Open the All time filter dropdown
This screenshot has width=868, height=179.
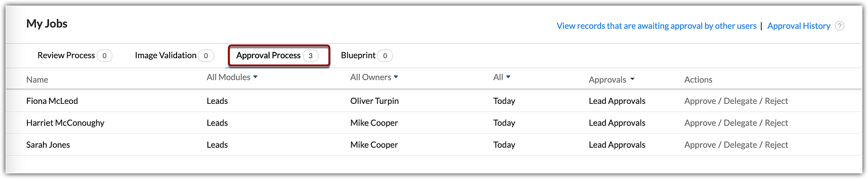point(502,77)
